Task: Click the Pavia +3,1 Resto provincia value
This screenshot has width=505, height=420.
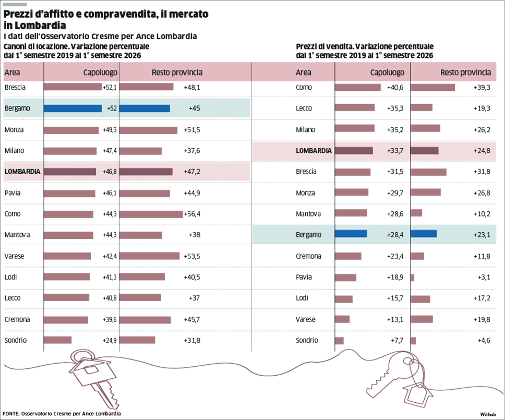Action: coord(484,277)
